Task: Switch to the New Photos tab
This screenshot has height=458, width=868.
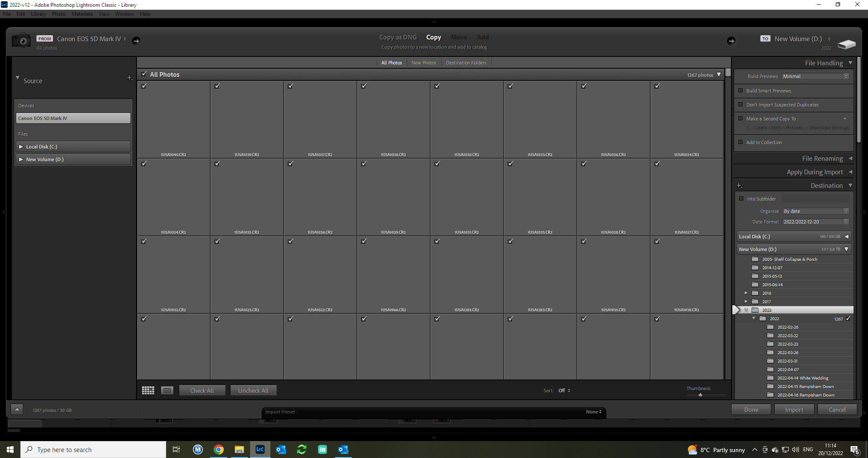Action: click(x=424, y=62)
